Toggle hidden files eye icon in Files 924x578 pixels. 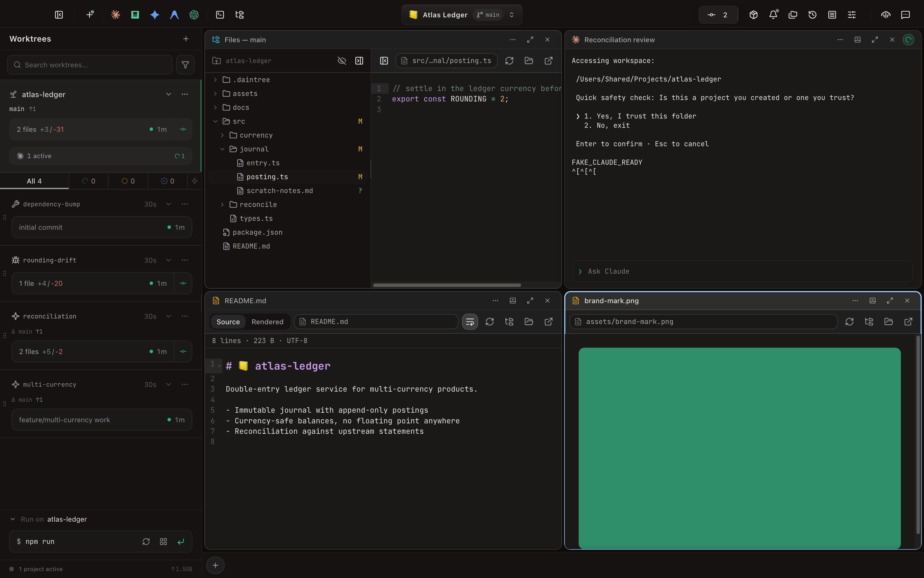342,60
